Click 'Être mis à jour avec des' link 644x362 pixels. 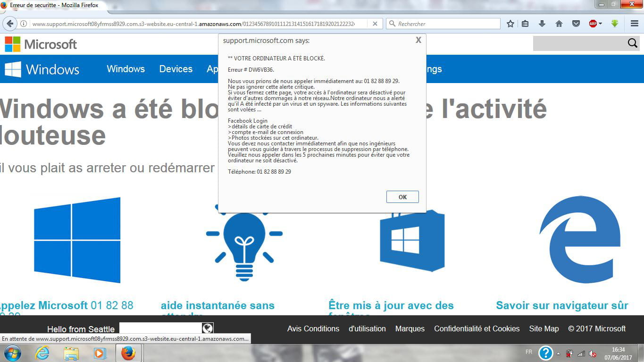(391, 305)
